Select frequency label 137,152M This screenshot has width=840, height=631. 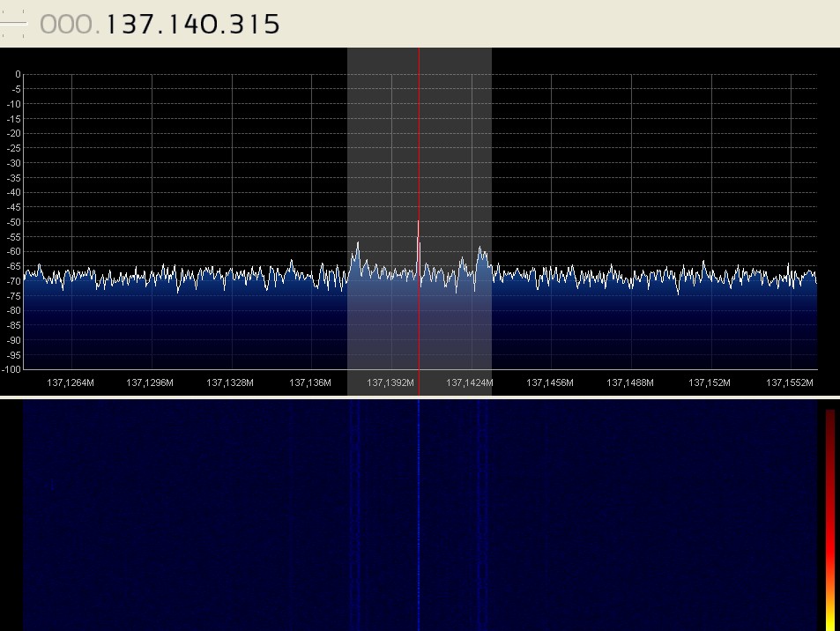point(710,383)
